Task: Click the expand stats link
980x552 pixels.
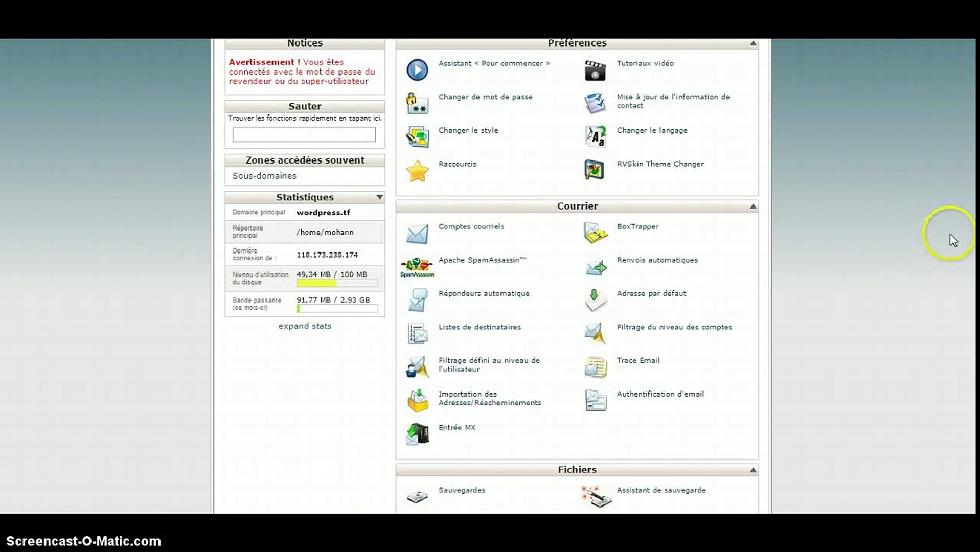Action: tap(305, 326)
